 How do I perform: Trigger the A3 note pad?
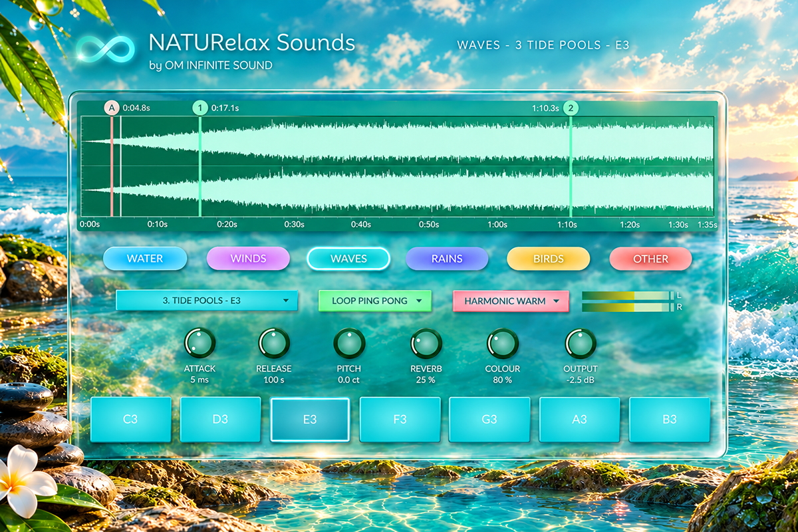(579, 420)
